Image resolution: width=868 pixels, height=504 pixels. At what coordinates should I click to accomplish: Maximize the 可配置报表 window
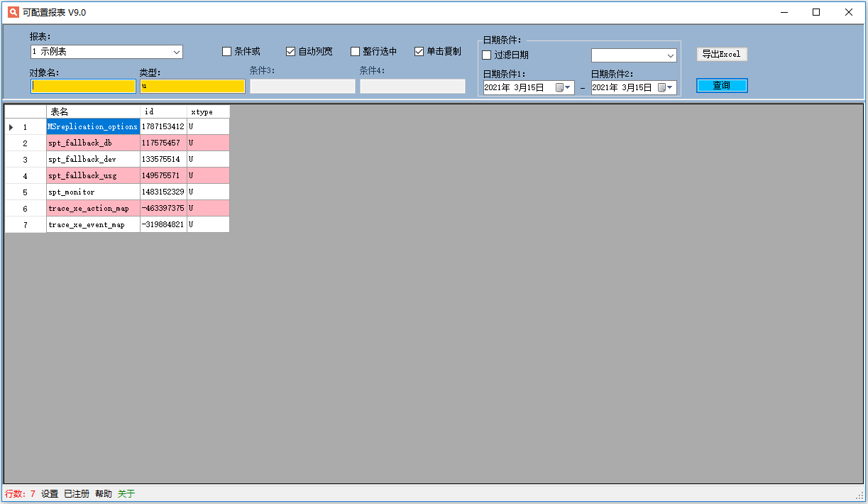tap(816, 12)
